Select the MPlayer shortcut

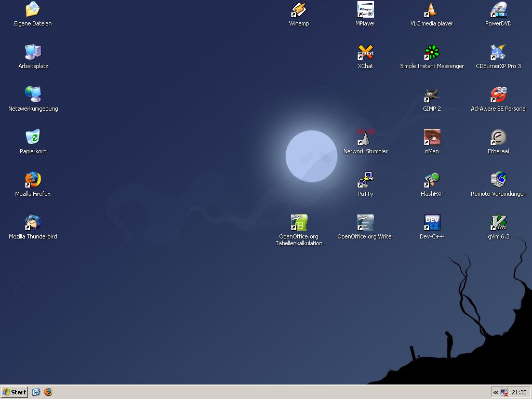point(365,9)
